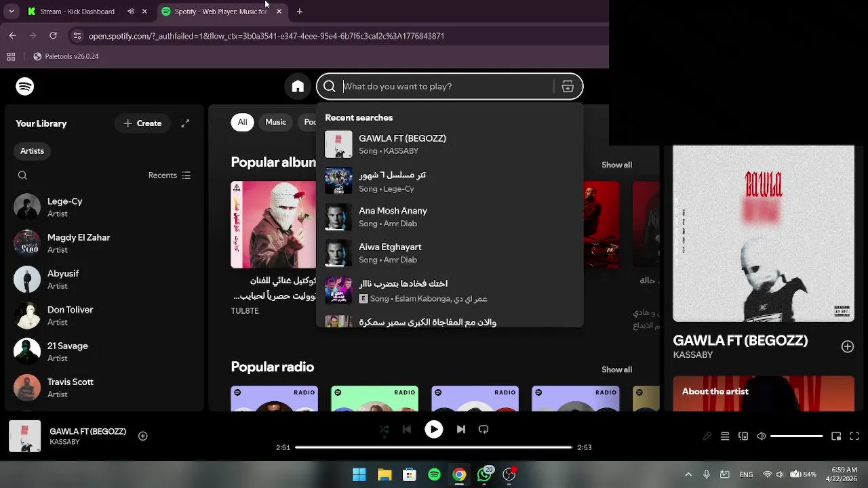Reload the Spotify page

[x=53, y=36]
